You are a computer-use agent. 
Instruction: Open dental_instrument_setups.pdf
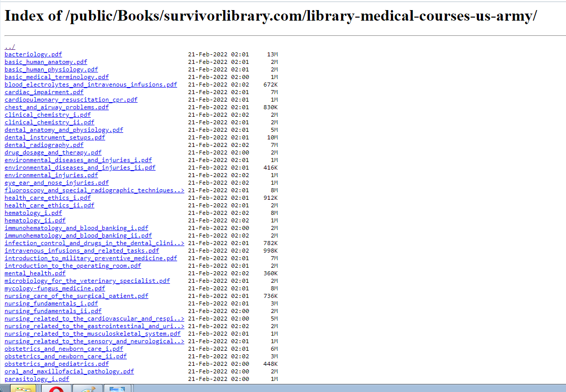tap(55, 138)
